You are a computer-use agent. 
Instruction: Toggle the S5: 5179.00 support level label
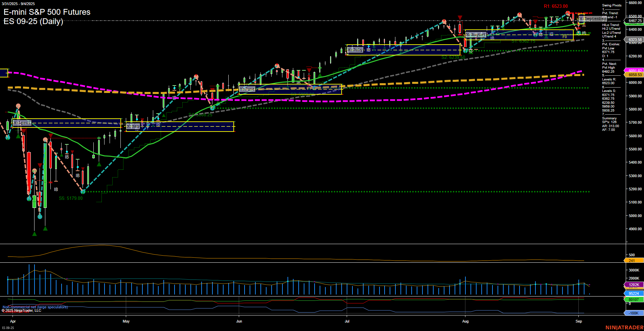(71, 198)
